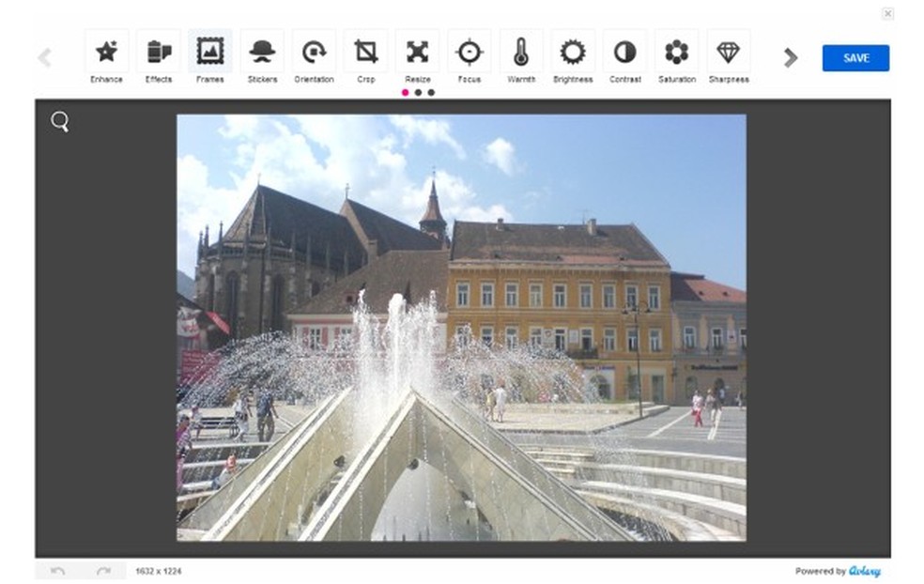The width and height of the screenshot is (924, 584).
Task: Select the Focus tool
Action: point(470,57)
